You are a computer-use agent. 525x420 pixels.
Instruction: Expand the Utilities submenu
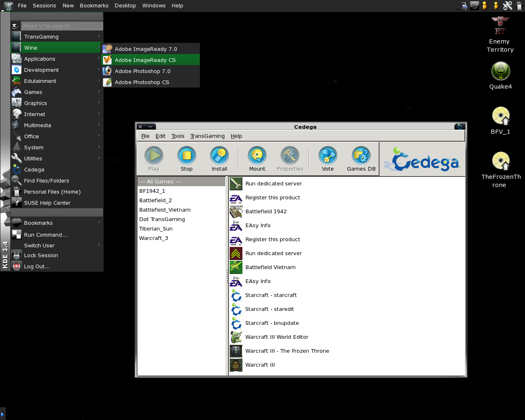57,158
